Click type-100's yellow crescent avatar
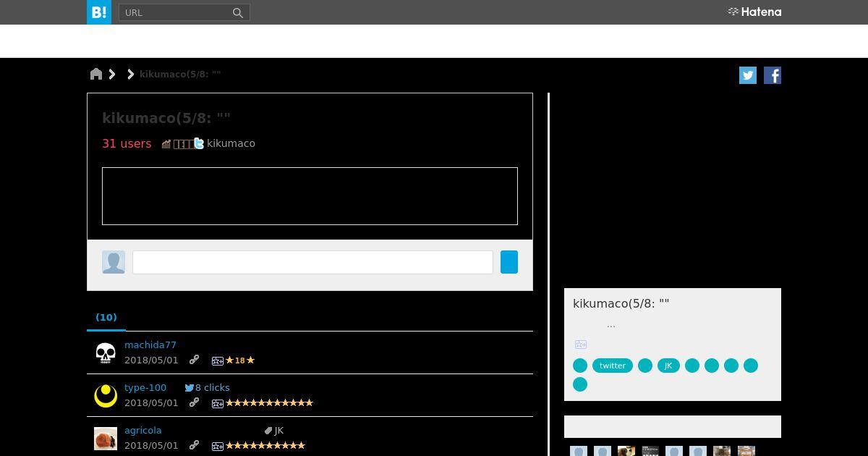 (x=106, y=396)
